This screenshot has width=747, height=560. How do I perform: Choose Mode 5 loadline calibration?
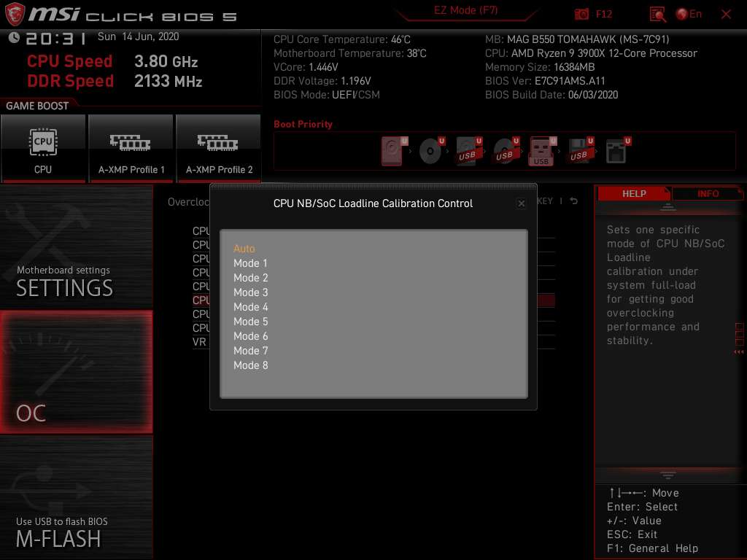[x=251, y=322]
